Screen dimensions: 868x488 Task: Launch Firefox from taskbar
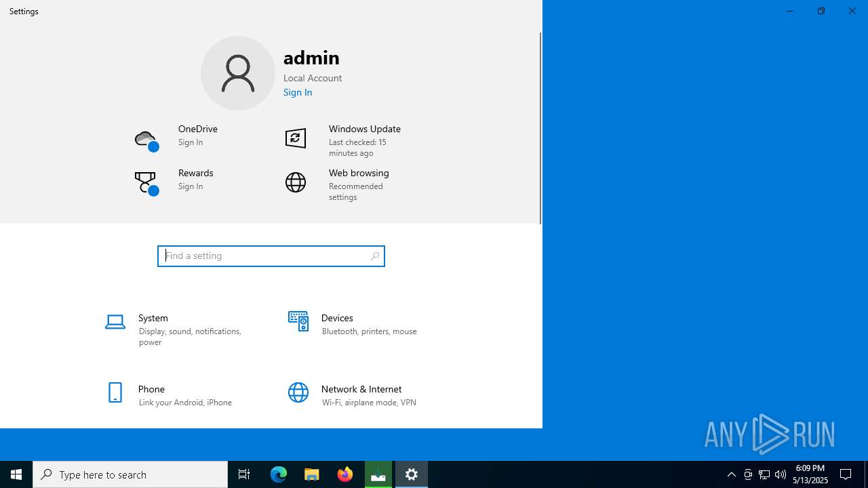345,474
